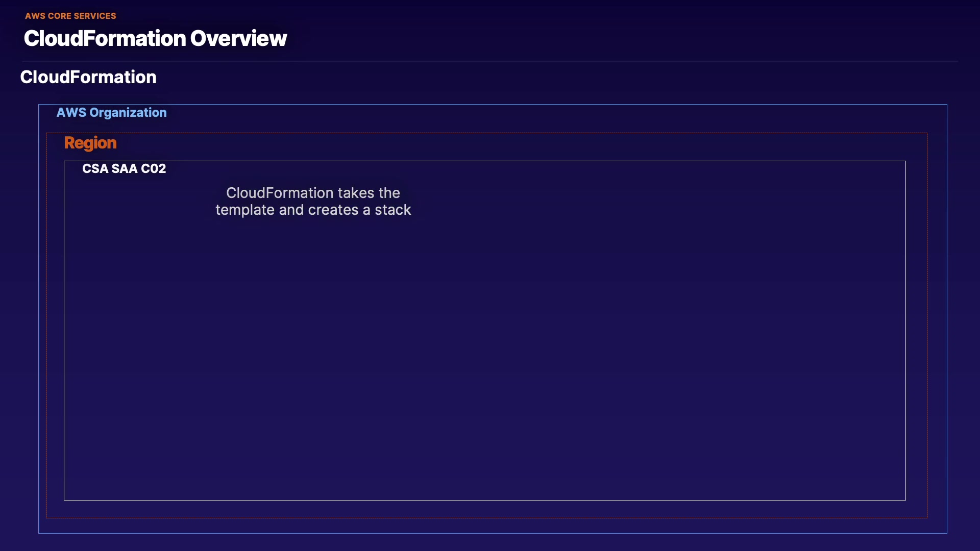
Task: Click the word 'Overview' in the title
Action: coord(238,39)
